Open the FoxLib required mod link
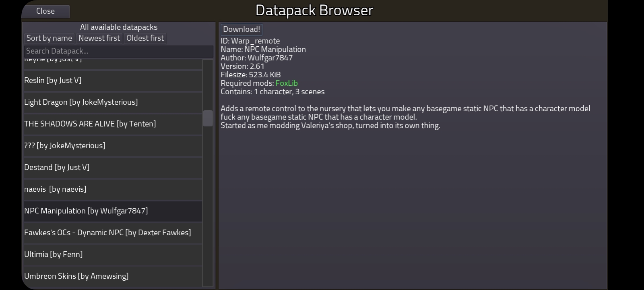This screenshot has height=290, width=644. 287,83
